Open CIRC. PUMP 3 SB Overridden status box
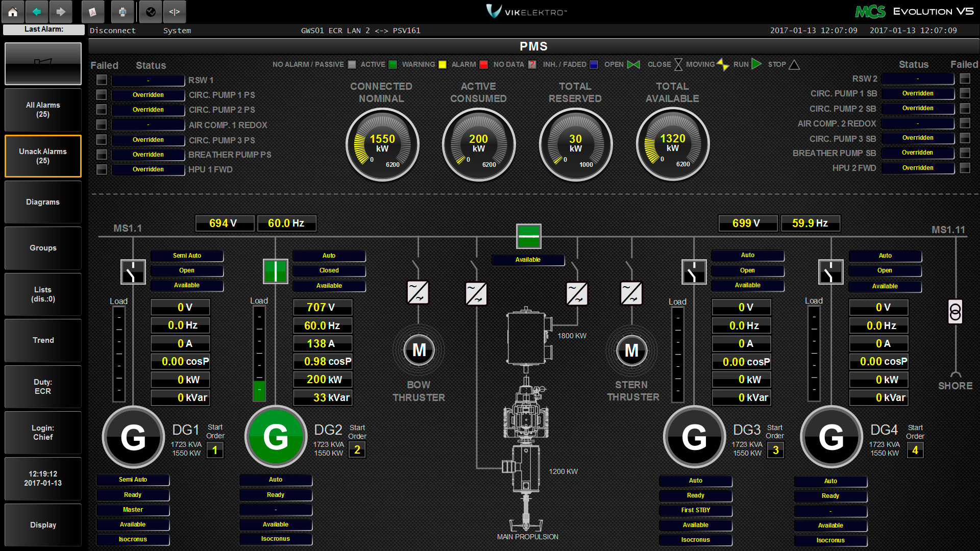980x551 pixels. tap(917, 138)
